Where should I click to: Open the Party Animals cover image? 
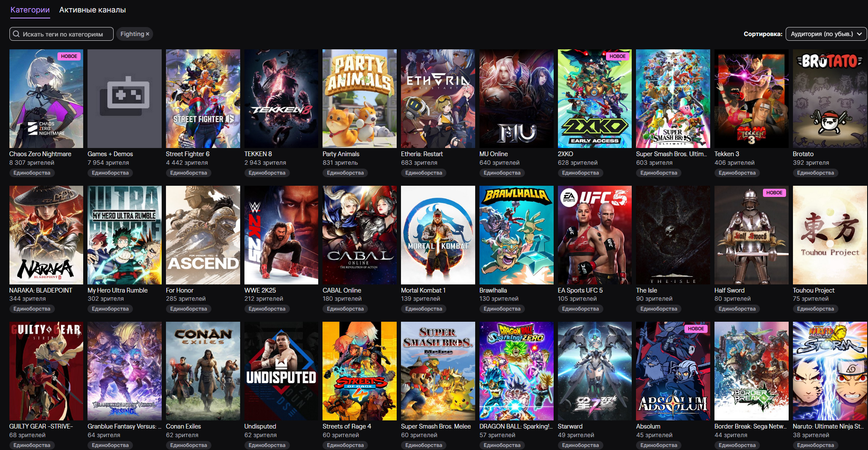pos(359,99)
